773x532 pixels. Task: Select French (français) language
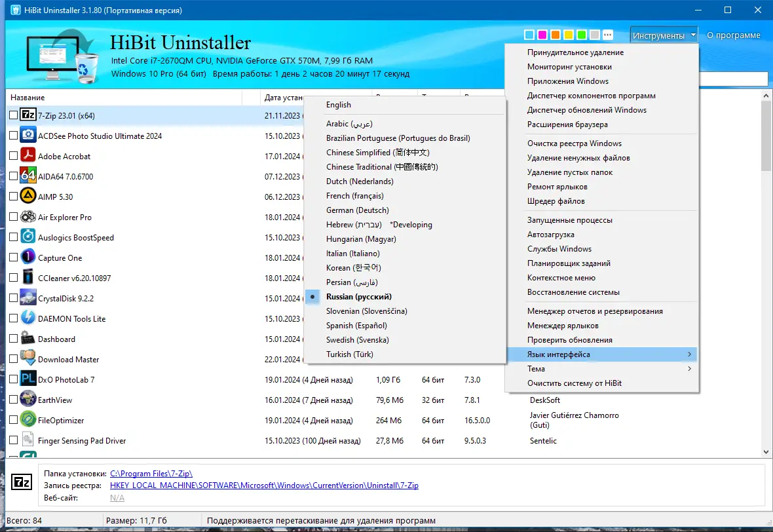(x=405, y=196)
